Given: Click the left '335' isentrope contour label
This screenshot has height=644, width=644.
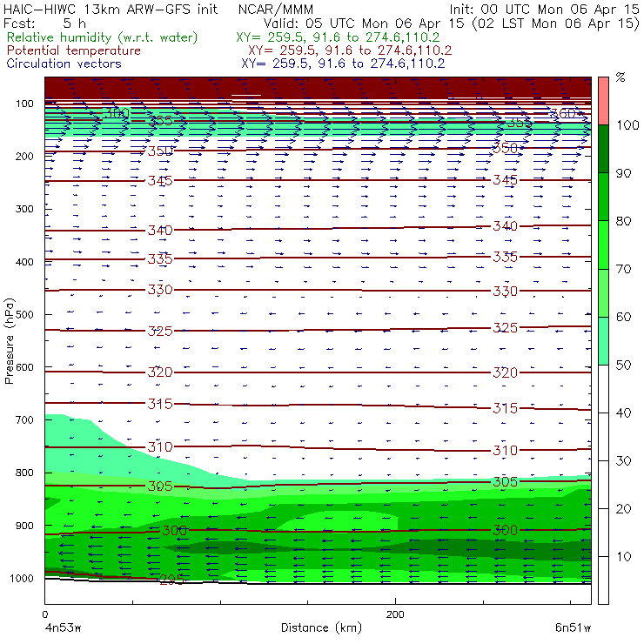Looking at the screenshot, I should click(x=160, y=259).
